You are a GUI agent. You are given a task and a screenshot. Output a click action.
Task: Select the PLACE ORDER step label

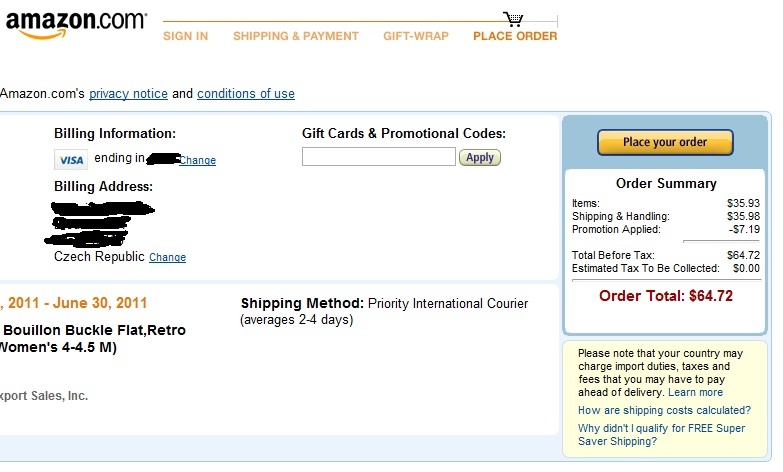point(515,36)
